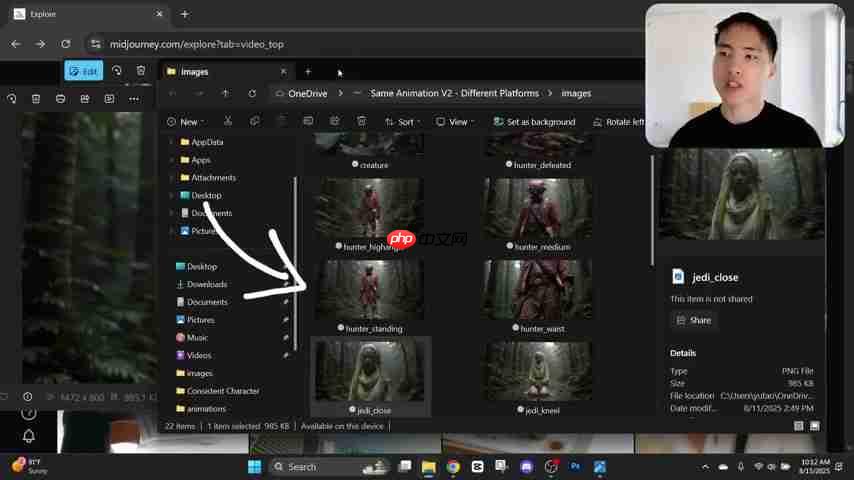Screen dimensions: 854x480
Task: Click Set as background
Action: tap(534, 122)
